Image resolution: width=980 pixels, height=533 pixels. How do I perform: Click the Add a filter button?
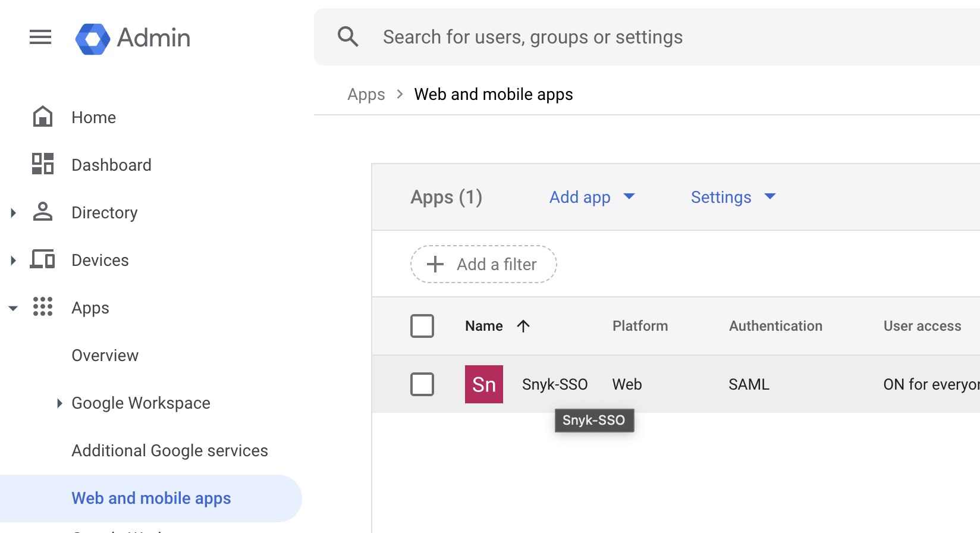(x=483, y=264)
